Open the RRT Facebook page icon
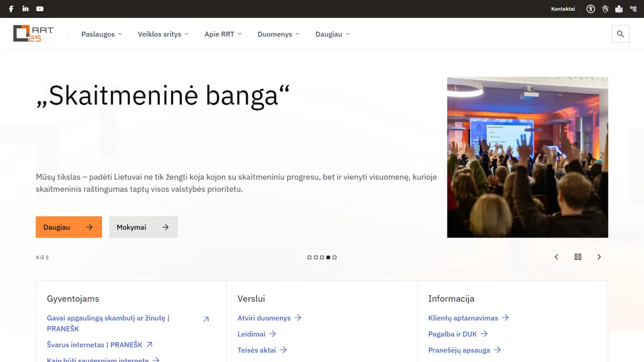Screen dimensions: 644x362 11,9
